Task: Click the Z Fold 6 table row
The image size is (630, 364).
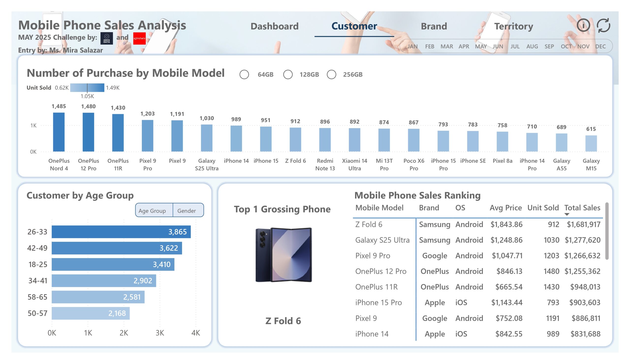Action: (x=478, y=224)
